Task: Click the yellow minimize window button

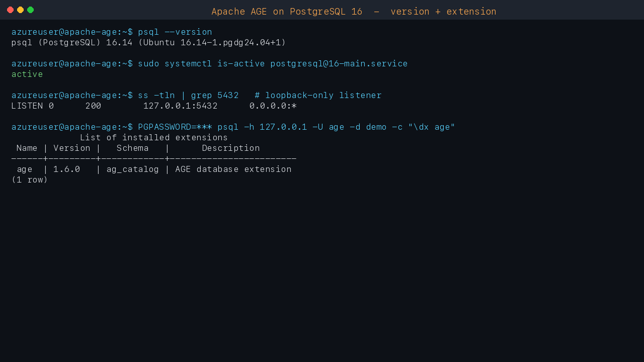Action: (20, 10)
